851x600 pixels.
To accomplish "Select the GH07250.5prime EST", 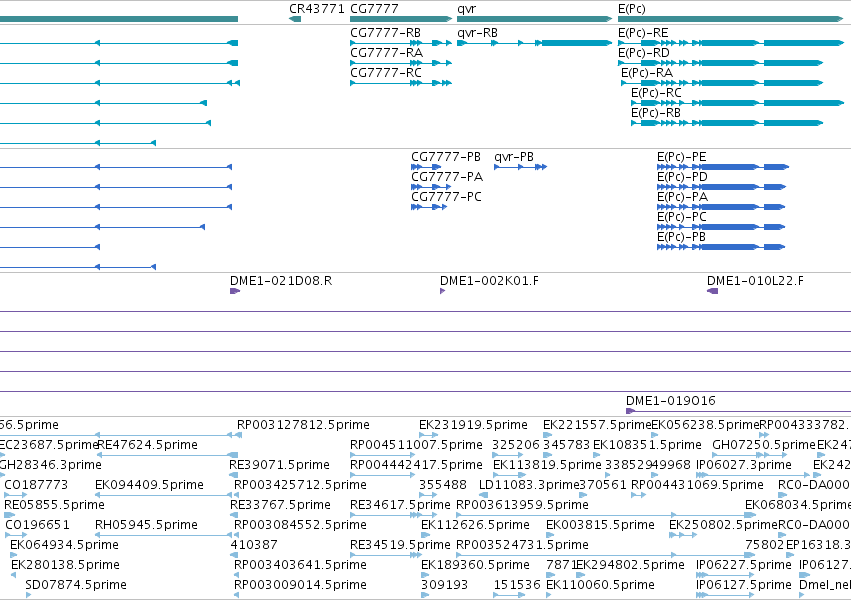I will click(x=750, y=455).
